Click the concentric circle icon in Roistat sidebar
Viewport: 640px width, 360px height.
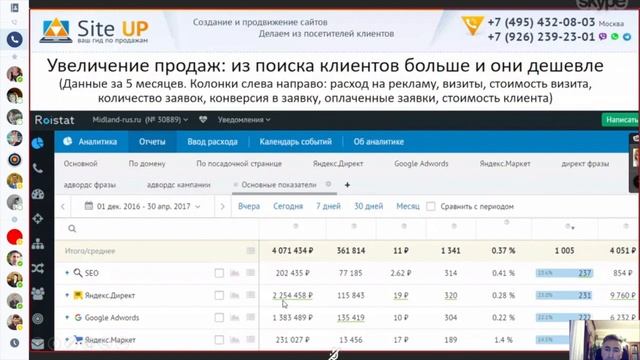click(x=38, y=318)
